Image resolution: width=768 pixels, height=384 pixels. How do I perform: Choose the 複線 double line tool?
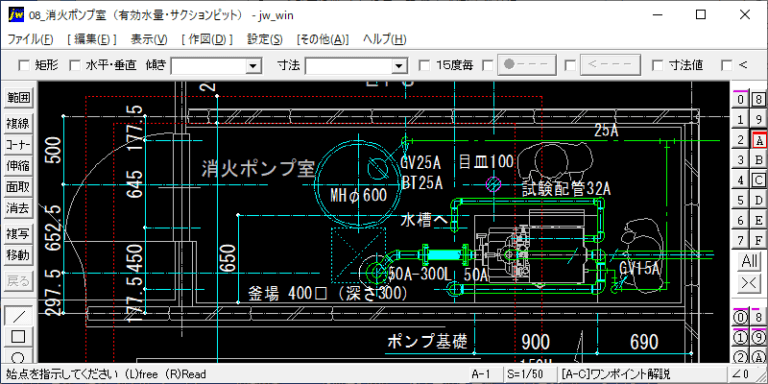point(18,124)
